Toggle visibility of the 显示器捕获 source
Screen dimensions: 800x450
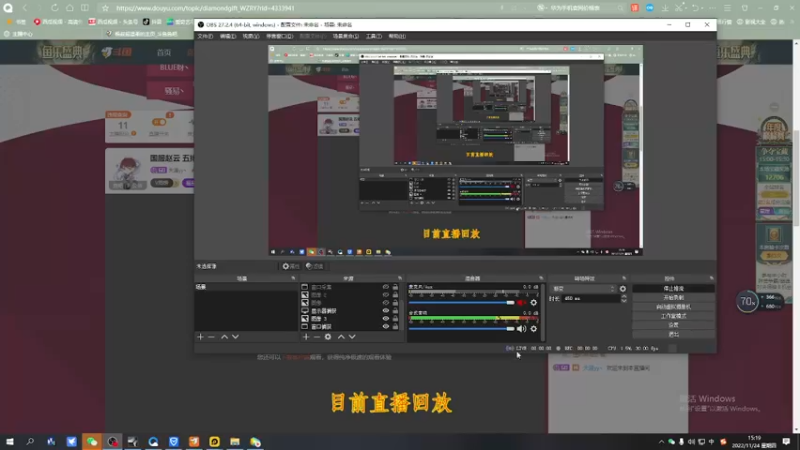click(386, 311)
